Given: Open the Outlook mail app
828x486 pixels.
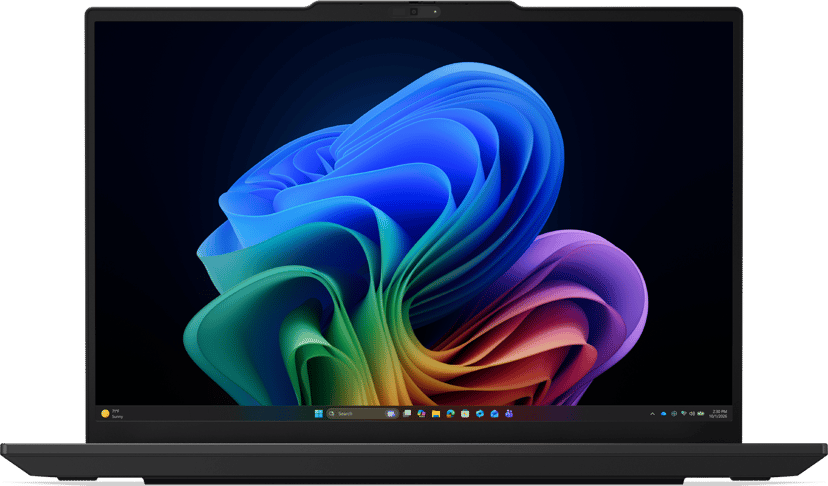Looking at the screenshot, I should 494,414.
